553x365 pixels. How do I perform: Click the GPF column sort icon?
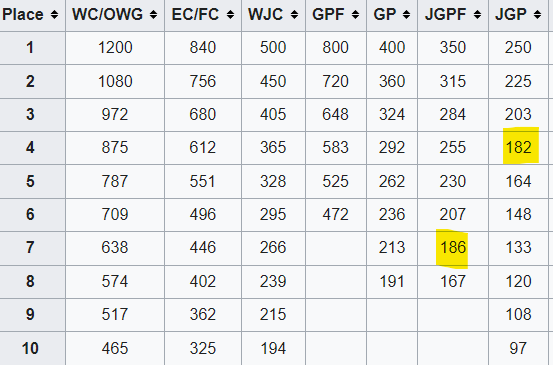[x=356, y=14]
